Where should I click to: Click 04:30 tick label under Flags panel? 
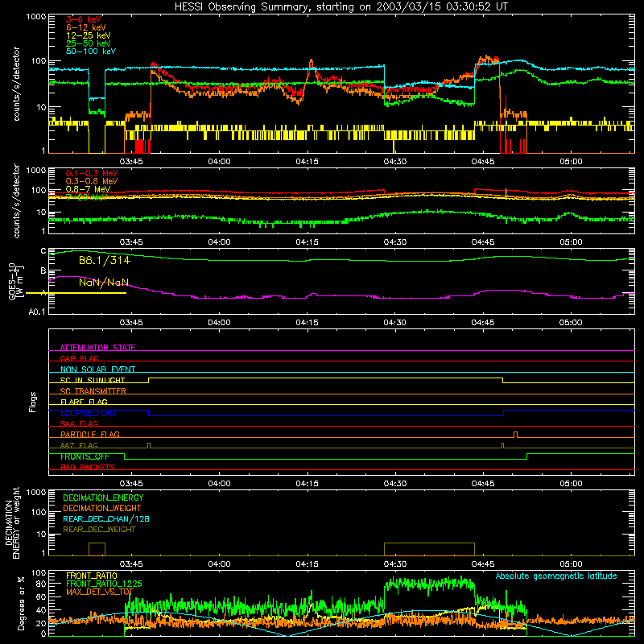pyautogui.click(x=394, y=484)
